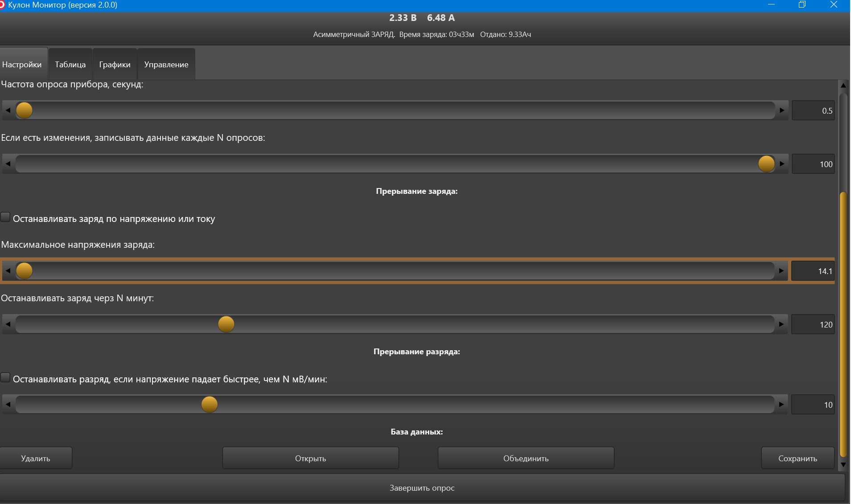Screen dimensions: 851x504
Task: Save settings with Сохранить button
Action: [798, 459]
